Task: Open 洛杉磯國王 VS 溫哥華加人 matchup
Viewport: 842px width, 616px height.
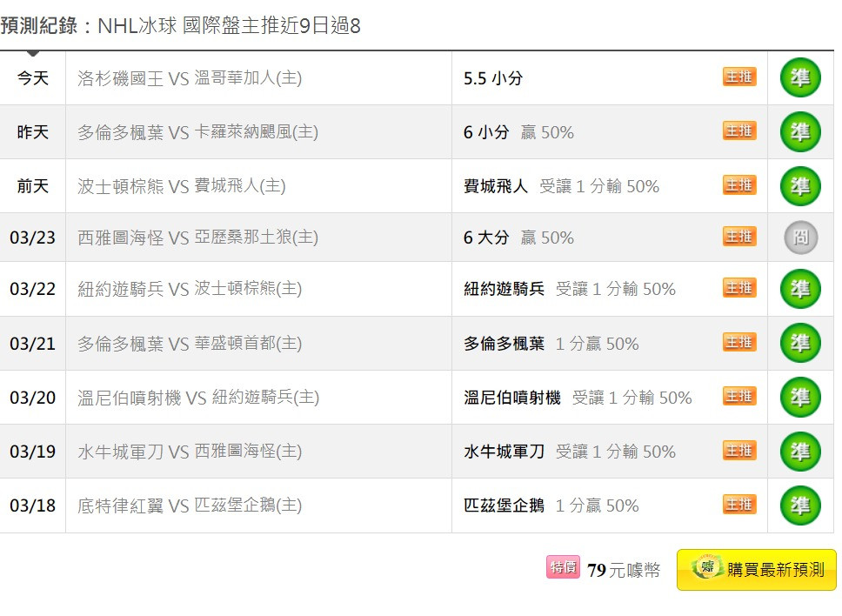Action: [190, 78]
